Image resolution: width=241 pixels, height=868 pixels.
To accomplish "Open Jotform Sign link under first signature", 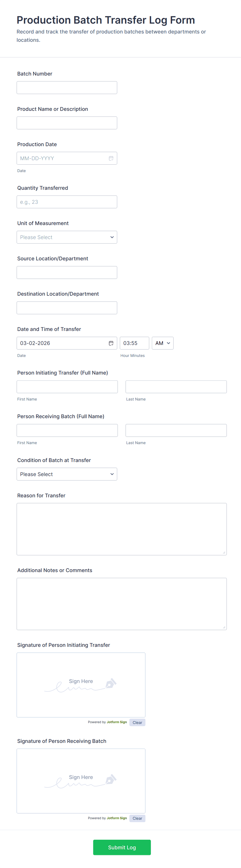I will coord(117,722).
